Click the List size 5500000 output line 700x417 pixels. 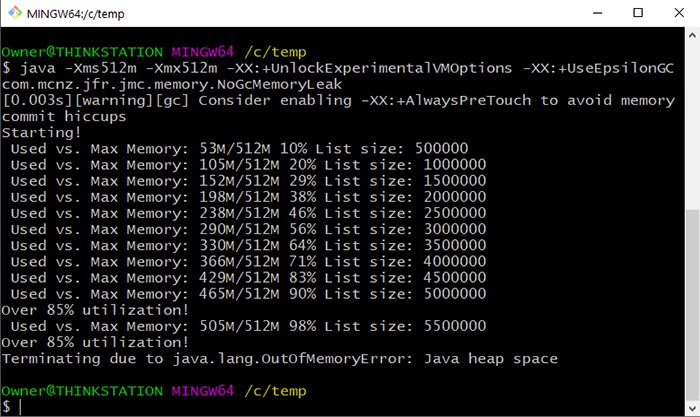tap(241, 326)
